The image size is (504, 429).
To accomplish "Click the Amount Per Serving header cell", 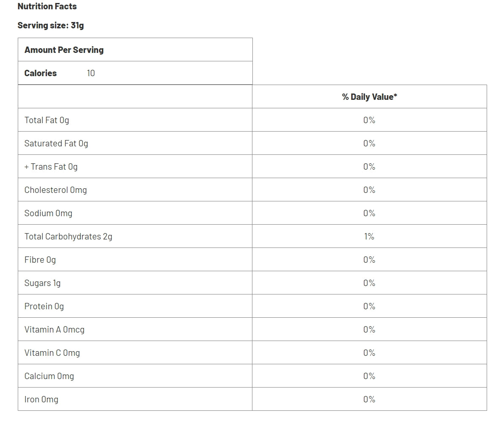I will click(x=135, y=50).
